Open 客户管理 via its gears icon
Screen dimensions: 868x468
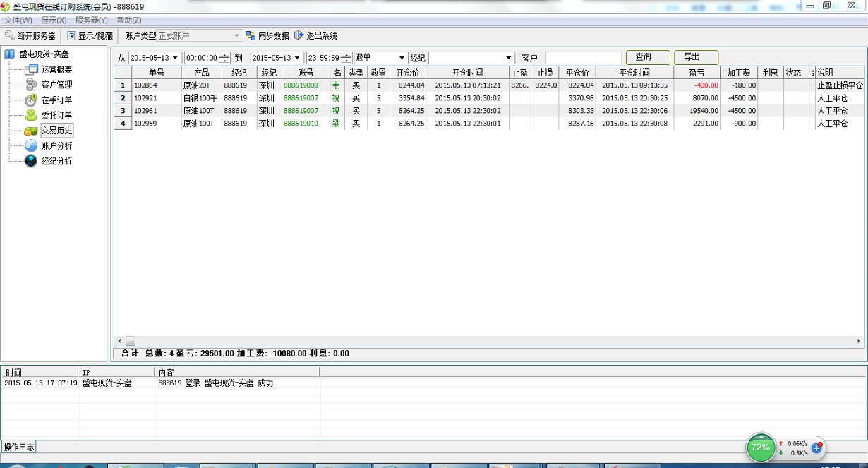31,85
